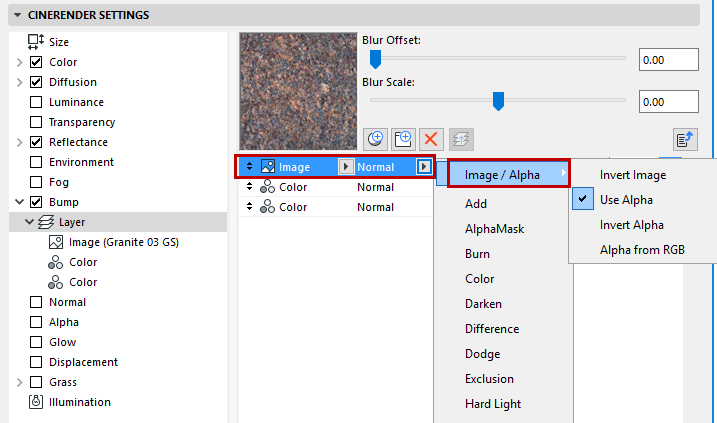Toggle the Color channel checkbox
Screen dimensions: 717x423
pyautogui.click(x=36, y=62)
